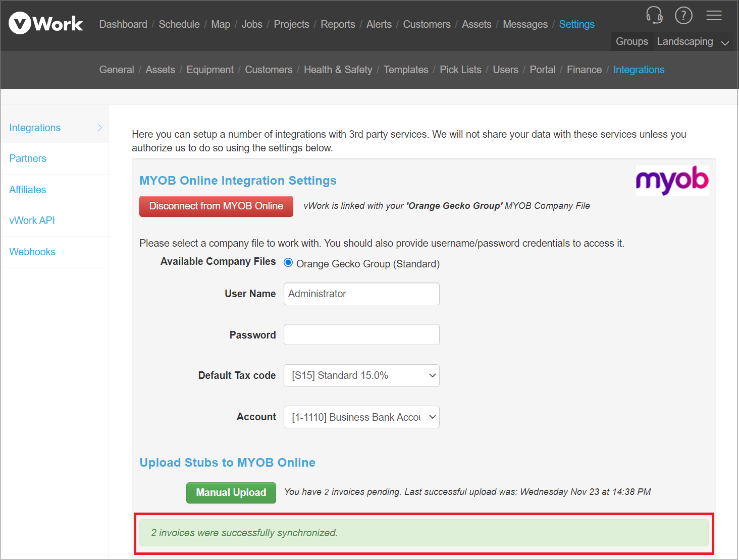Viewport: 739px width, 560px height.
Task: Open the Map view
Action: pos(221,24)
